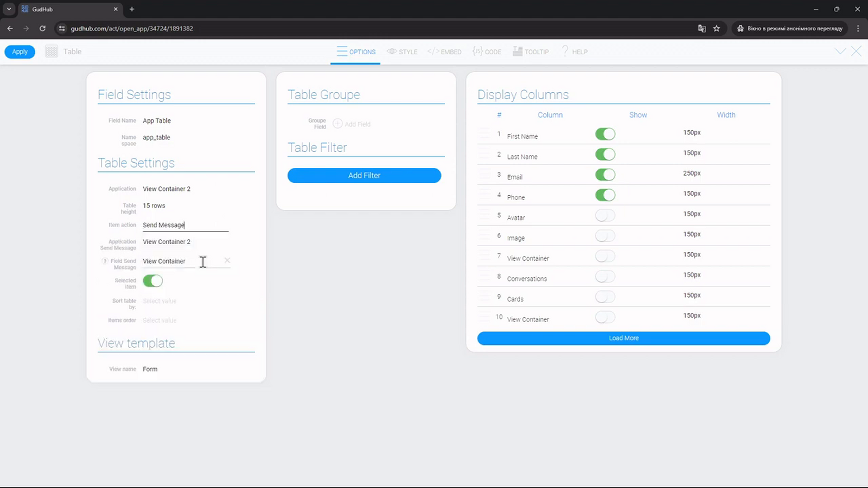Click the Load More button
The image size is (868, 488).
coord(624,338)
